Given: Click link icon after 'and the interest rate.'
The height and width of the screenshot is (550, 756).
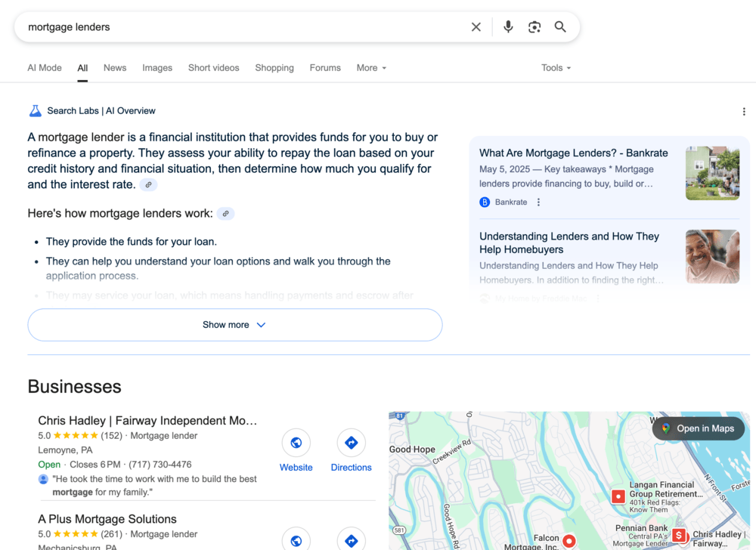Looking at the screenshot, I should pos(148,185).
